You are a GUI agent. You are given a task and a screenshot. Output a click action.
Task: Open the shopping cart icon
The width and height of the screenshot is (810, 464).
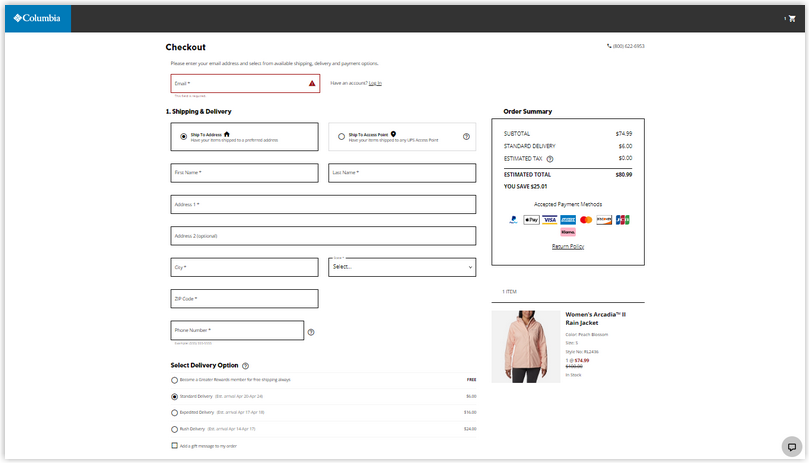coord(792,19)
